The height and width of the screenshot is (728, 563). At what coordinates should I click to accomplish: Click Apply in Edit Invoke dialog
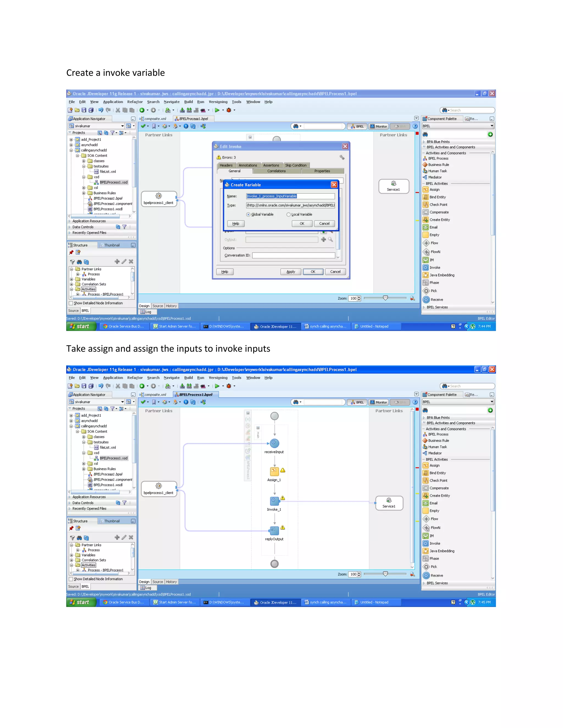291,272
